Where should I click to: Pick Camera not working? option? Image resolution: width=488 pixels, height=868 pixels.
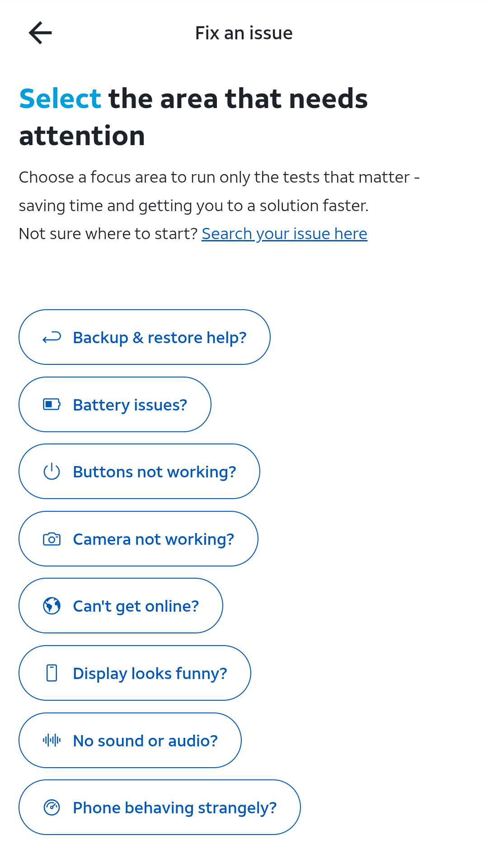point(138,539)
